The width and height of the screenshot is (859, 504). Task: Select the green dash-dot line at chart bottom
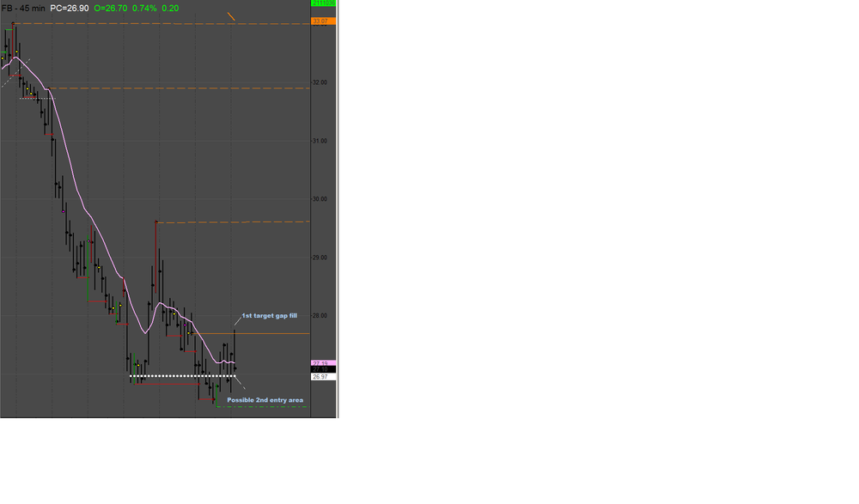tap(262, 406)
